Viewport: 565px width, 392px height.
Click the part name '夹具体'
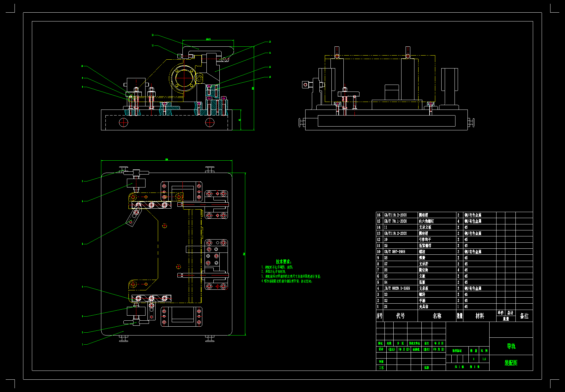(x=423, y=307)
